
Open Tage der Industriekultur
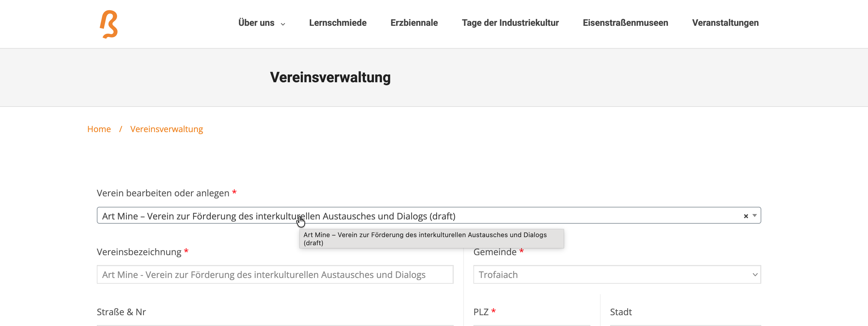tap(510, 23)
